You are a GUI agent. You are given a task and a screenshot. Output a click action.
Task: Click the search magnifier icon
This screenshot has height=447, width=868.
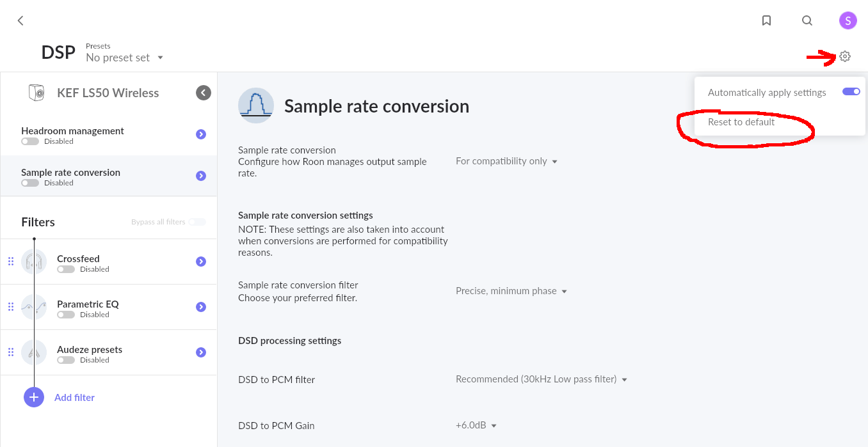point(807,20)
